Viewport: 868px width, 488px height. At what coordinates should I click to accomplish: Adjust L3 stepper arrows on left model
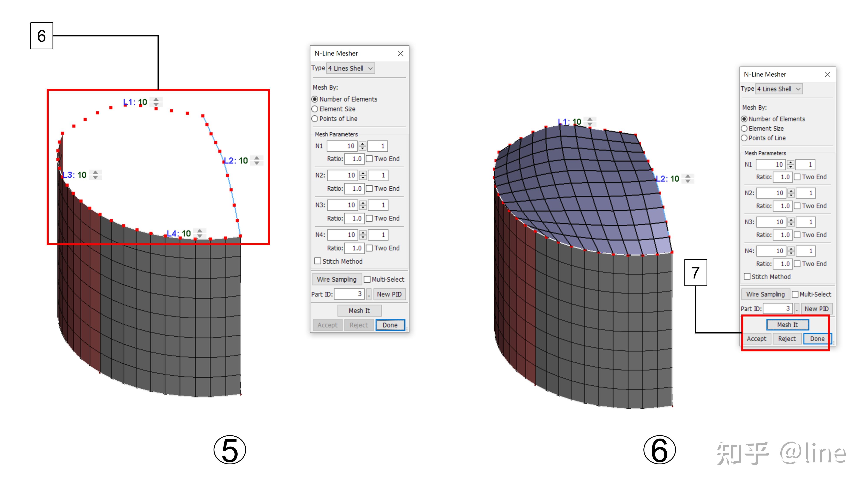click(95, 175)
